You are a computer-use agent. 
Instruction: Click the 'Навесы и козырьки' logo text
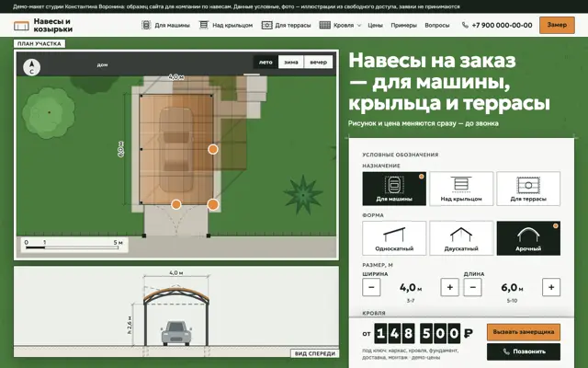(x=53, y=25)
